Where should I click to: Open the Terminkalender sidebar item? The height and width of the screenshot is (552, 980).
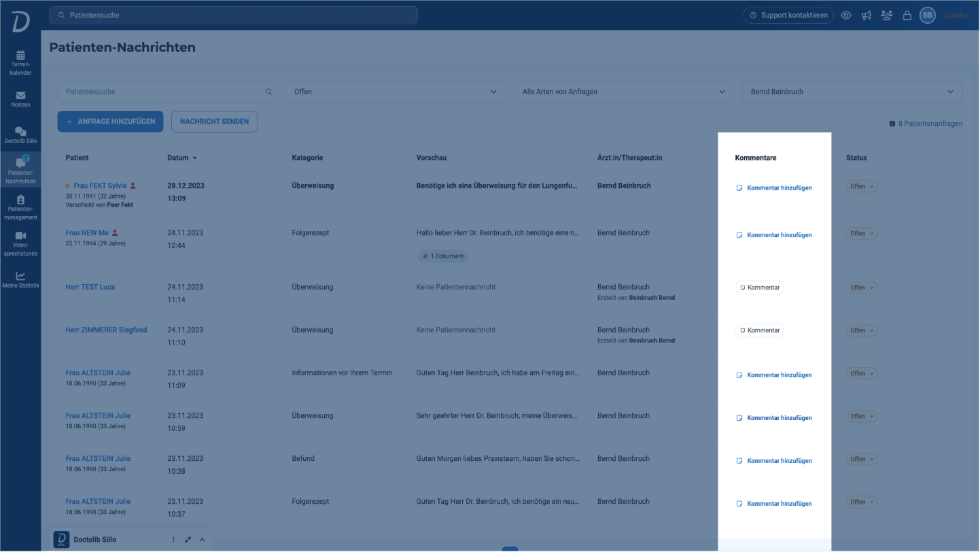click(20, 63)
